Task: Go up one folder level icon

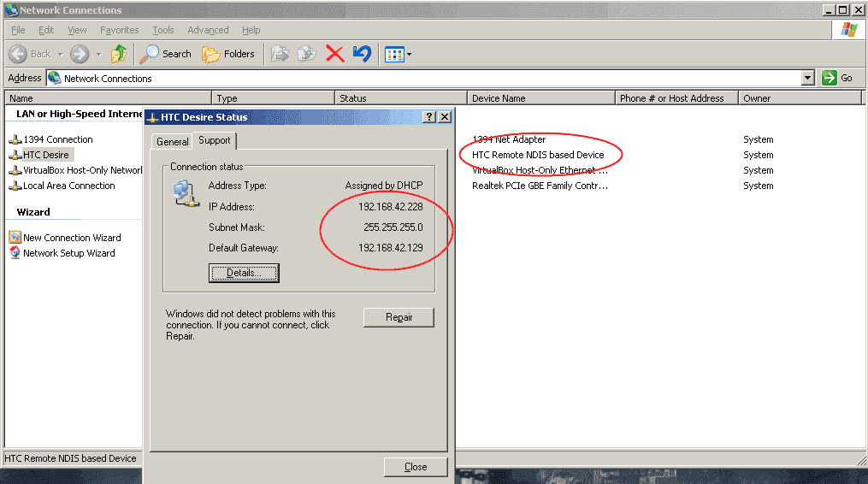Action: click(x=119, y=54)
